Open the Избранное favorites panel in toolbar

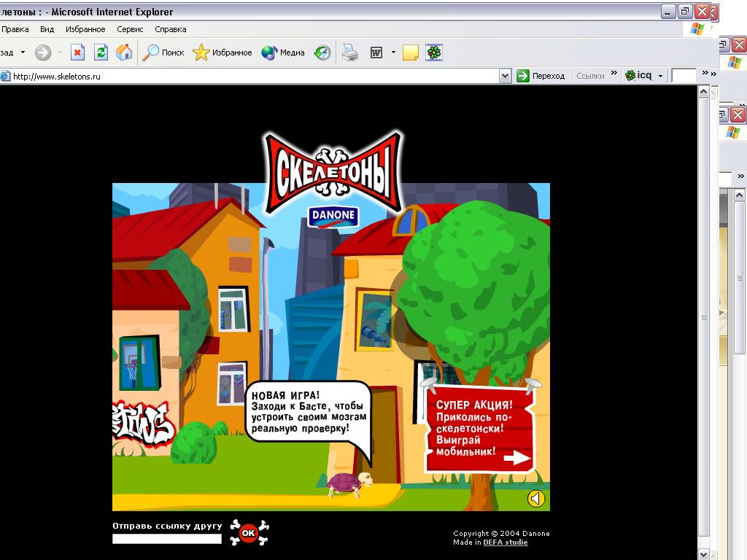[222, 52]
